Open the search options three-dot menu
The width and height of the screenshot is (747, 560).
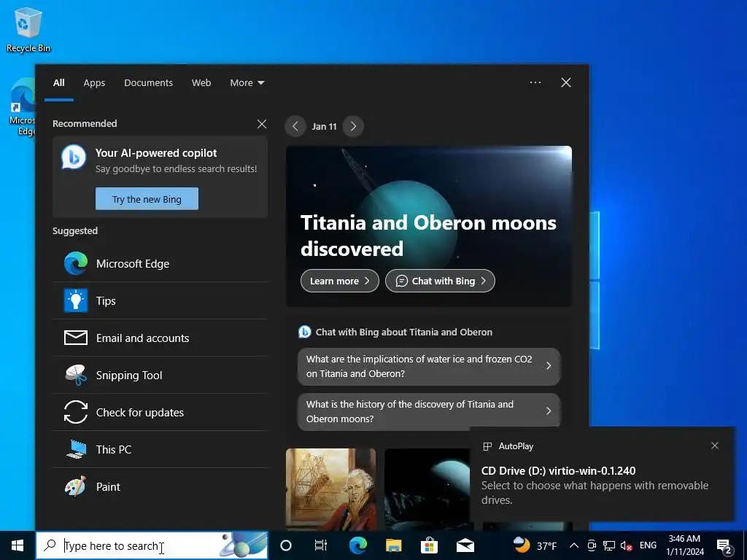pyautogui.click(x=535, y=82)
